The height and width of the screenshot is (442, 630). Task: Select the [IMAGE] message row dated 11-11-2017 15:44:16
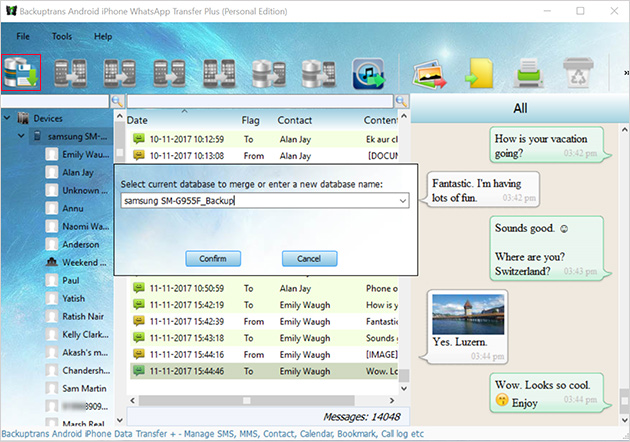pos(264,354)
